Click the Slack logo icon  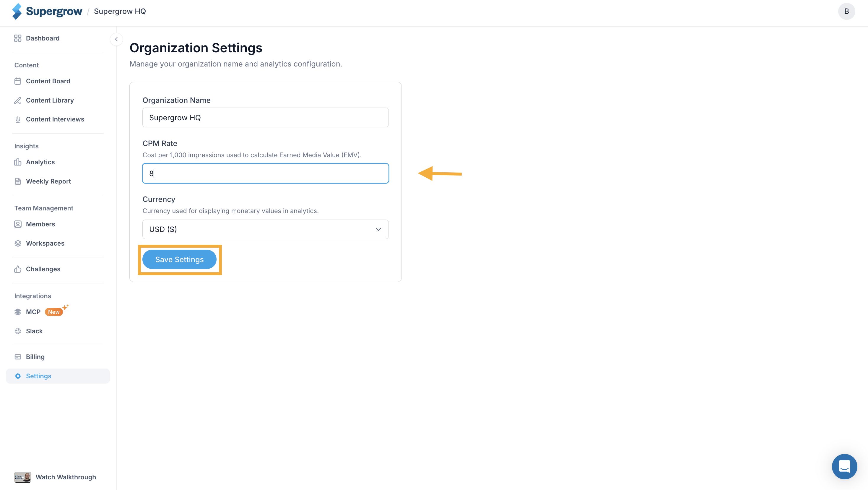coord(18,331)
